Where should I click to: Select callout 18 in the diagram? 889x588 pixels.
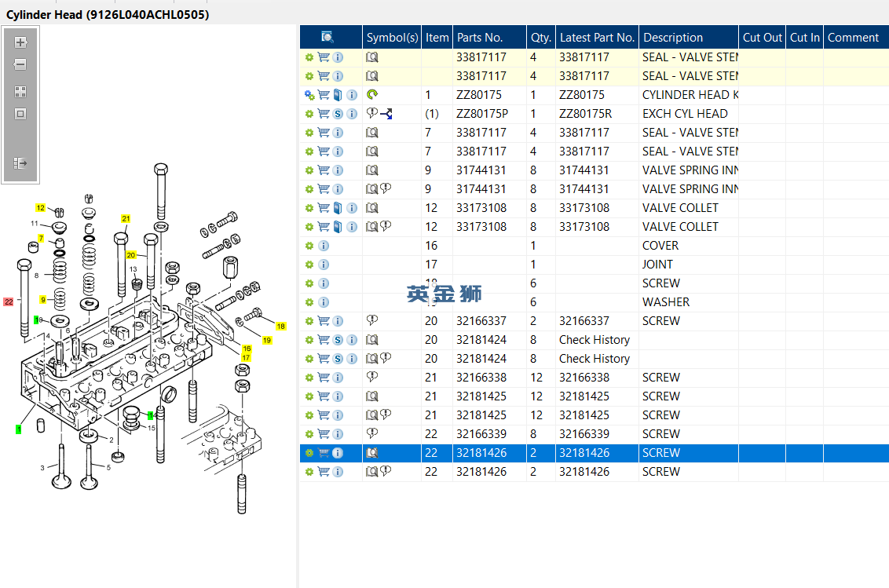coord(280,326)
